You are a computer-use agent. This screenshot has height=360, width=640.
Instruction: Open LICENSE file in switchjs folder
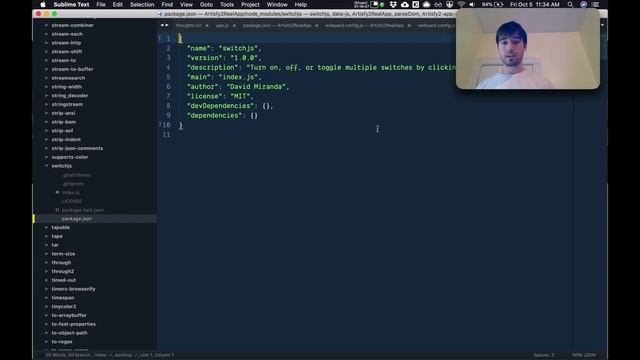coord(72,201)
